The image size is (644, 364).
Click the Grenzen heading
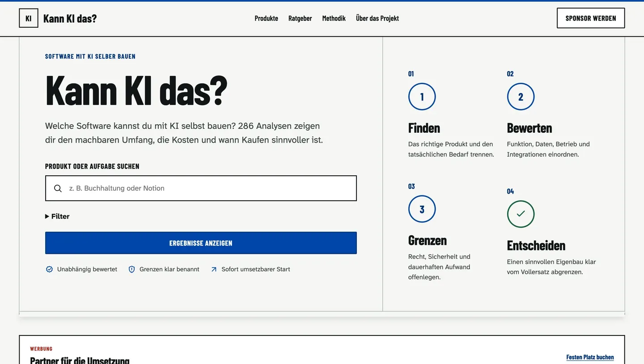(x=428, y=240)
